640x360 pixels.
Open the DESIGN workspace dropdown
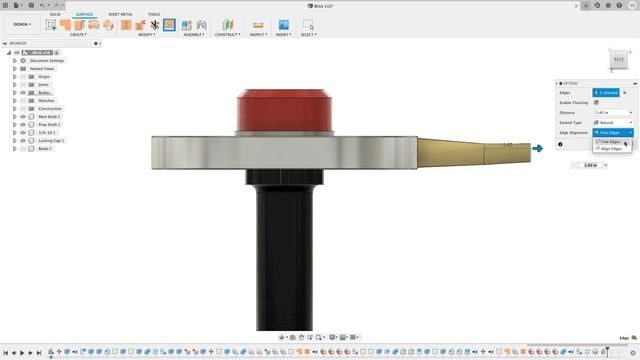(22, 24)
